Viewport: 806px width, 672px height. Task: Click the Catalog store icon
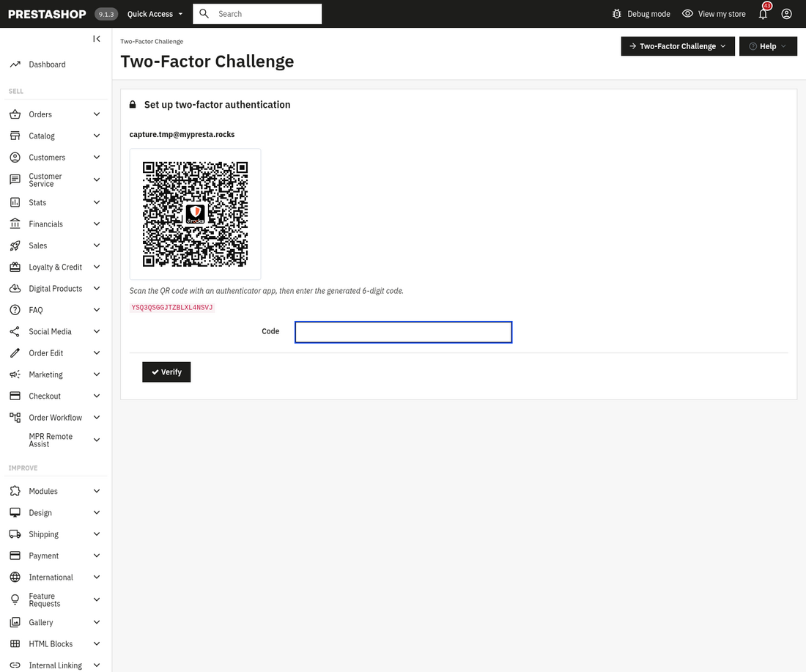point(15,136)
